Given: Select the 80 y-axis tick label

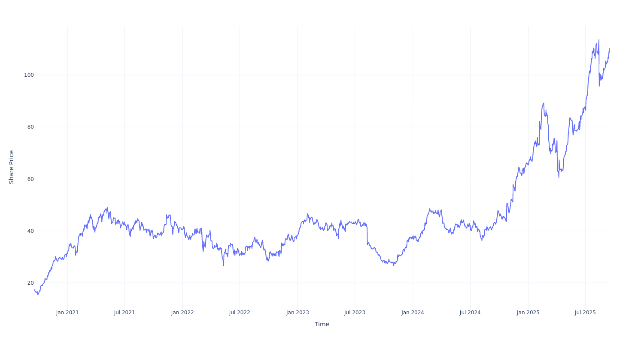Looking at the screenshot, I should click(x=30, y=127).
